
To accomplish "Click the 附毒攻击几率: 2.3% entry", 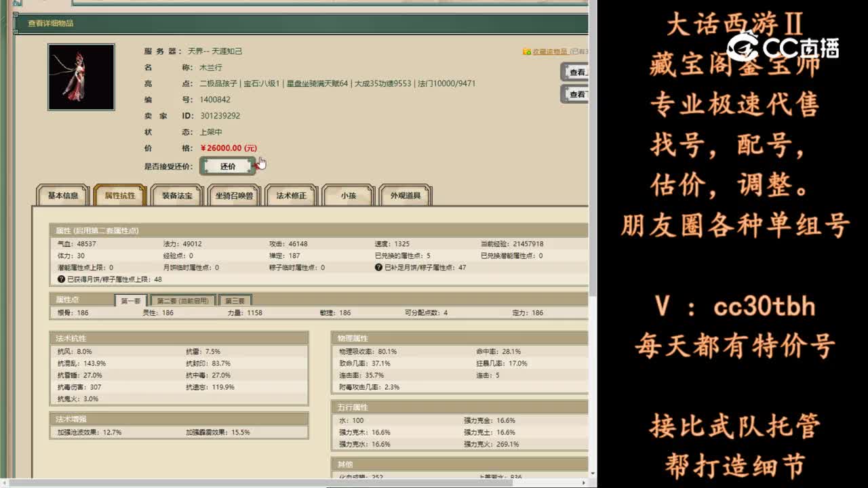I will (370, 387).
